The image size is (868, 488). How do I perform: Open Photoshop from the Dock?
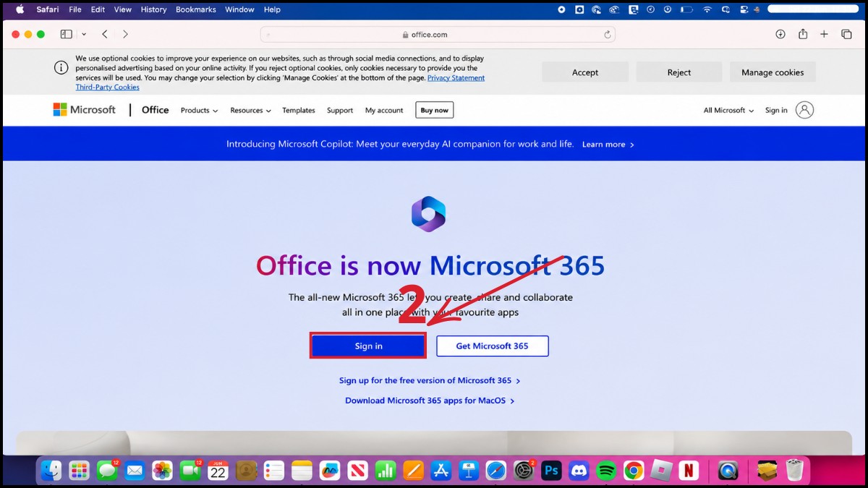coord(552,471)
